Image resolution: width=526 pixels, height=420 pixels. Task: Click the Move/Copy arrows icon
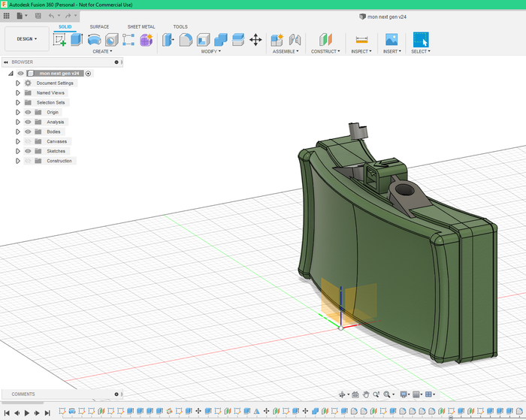pos(255,40)
